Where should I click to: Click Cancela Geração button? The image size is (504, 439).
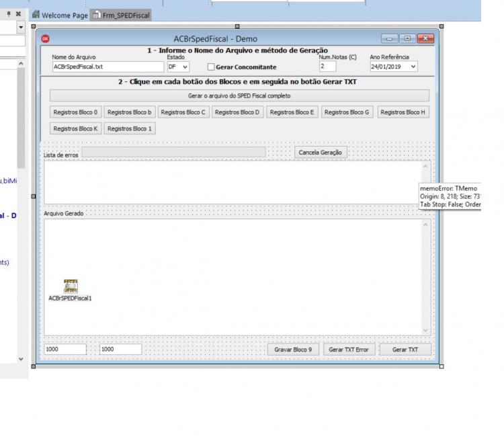[x=321, y=153]
